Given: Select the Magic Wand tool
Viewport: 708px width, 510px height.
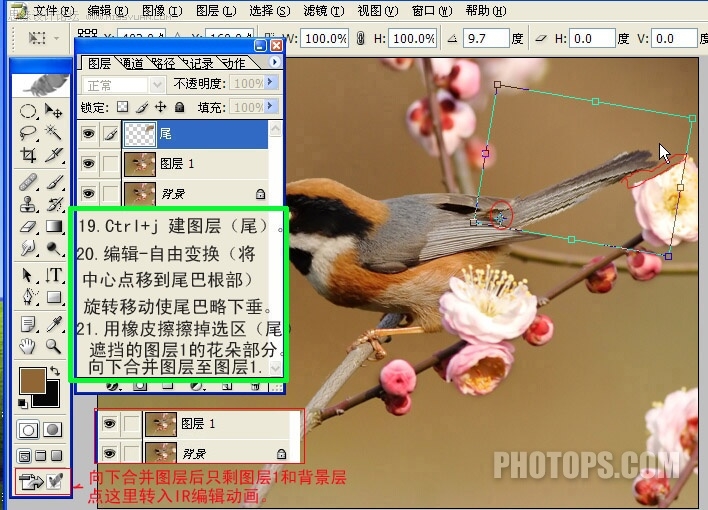Looking at the screenshot, I should point(53,133).
